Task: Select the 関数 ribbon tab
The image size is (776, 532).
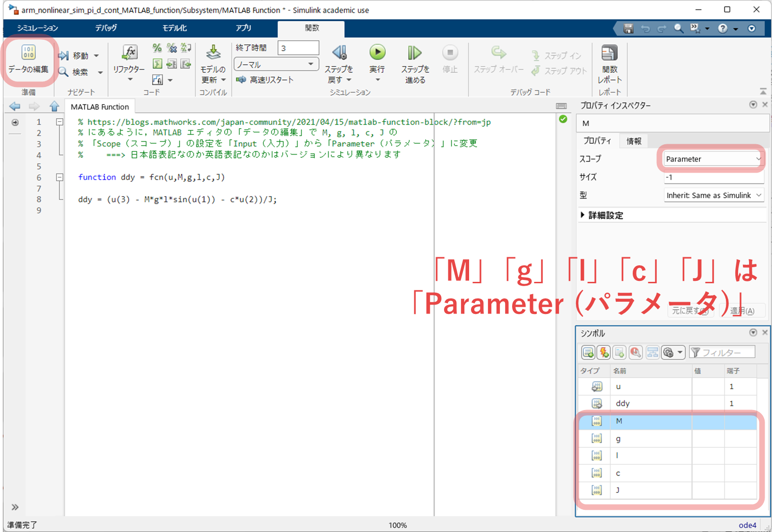Action: [x=312, y=28]
